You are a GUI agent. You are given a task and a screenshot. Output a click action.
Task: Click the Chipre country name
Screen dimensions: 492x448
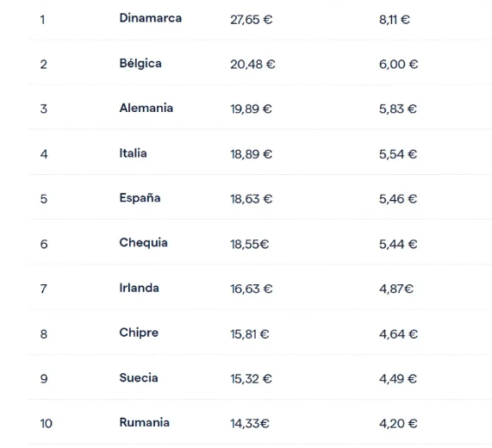[139, 333]
